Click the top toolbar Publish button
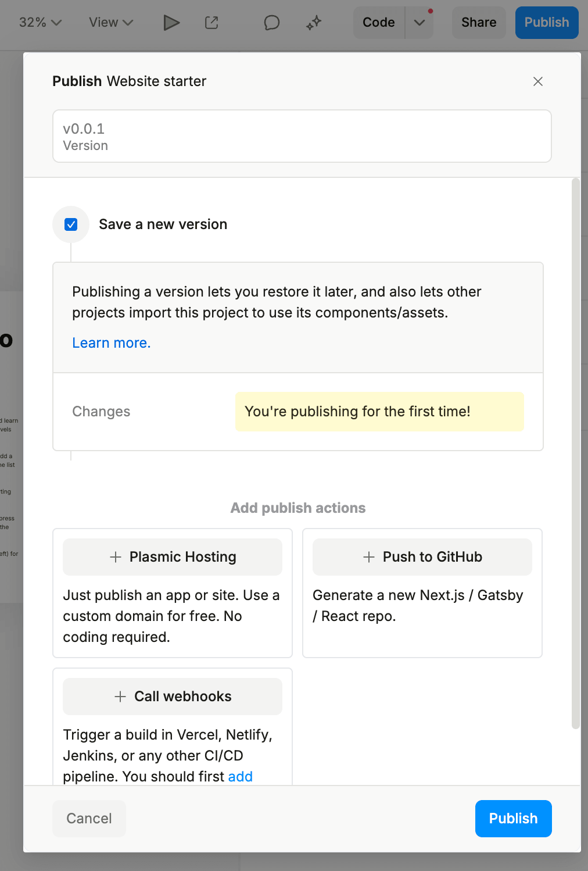588x871 pixels. (547, 23)
